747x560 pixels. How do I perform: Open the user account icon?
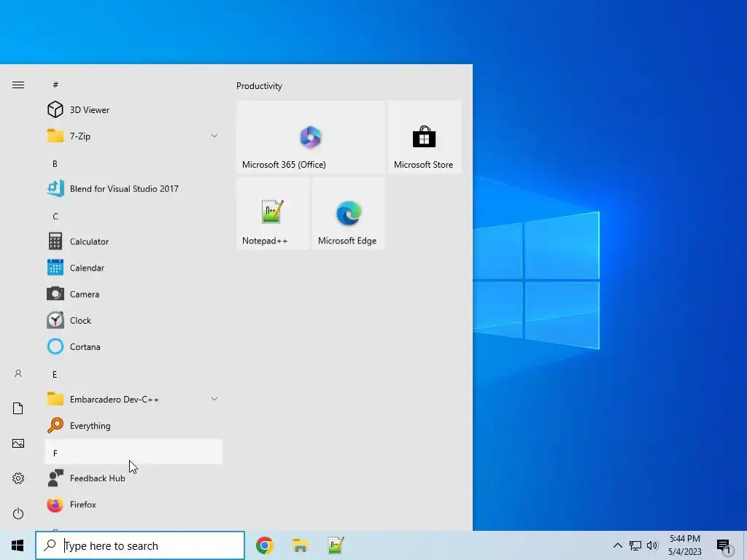tap(18, 374)
